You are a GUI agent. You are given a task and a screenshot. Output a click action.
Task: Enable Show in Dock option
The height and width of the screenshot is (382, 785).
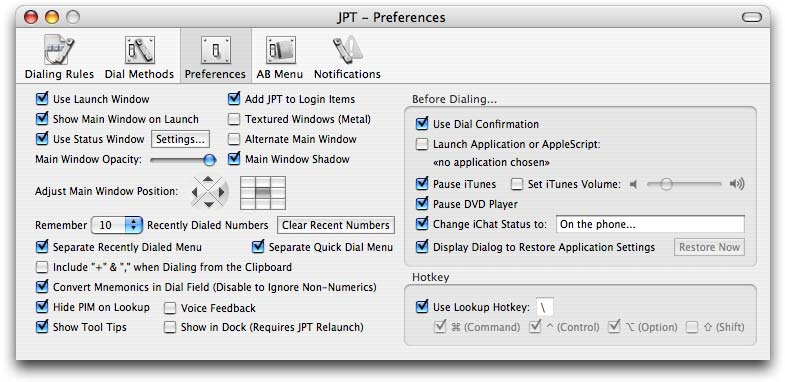170,327
